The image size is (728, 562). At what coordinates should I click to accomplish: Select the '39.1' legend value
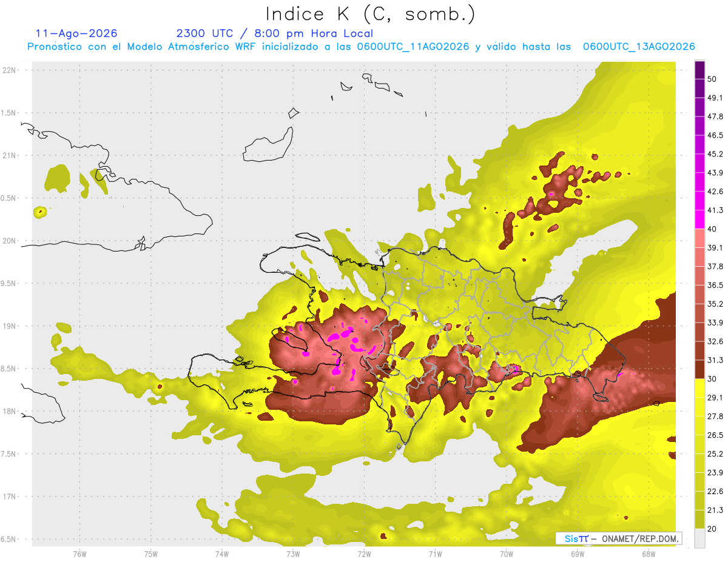[x=715, y=248]
